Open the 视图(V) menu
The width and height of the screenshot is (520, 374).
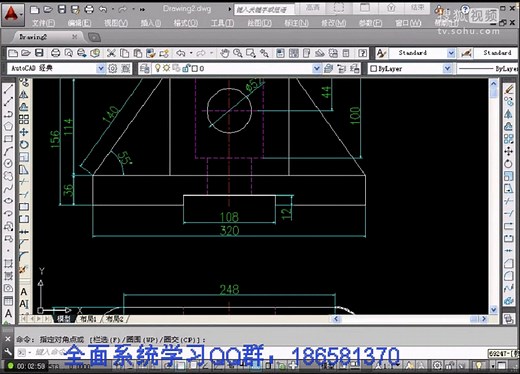click(116, 23)
